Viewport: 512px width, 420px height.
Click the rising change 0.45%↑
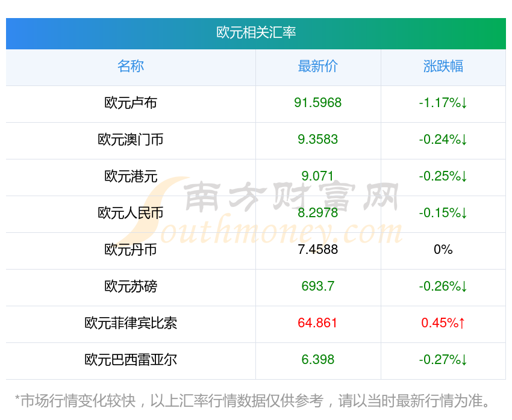[x=443, y=323]
